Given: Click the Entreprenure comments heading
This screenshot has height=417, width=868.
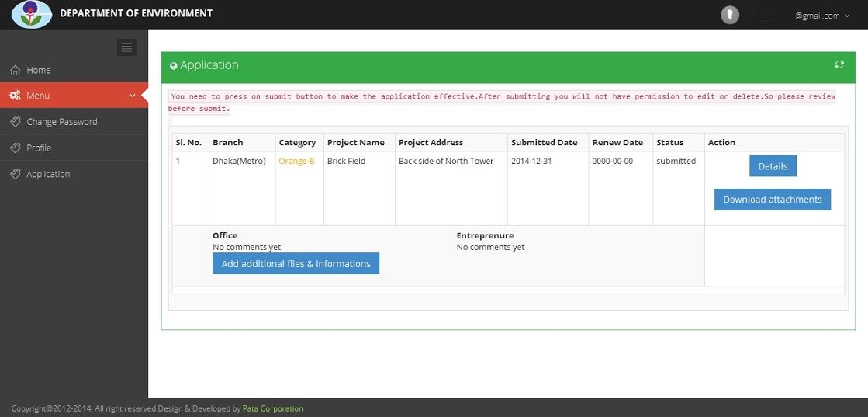Looking at the screenshot, I should (485, 235).
